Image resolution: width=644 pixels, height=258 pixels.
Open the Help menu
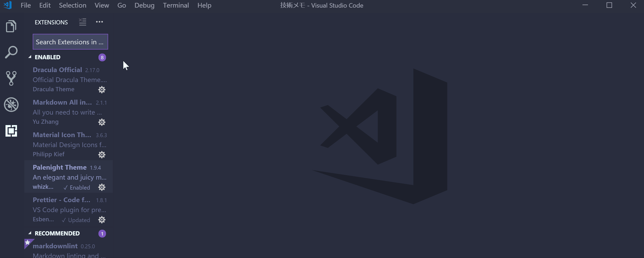coord(204,5)
